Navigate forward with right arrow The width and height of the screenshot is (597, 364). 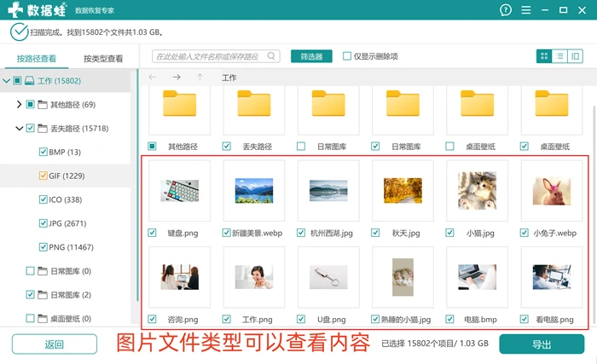coord(177,78)
